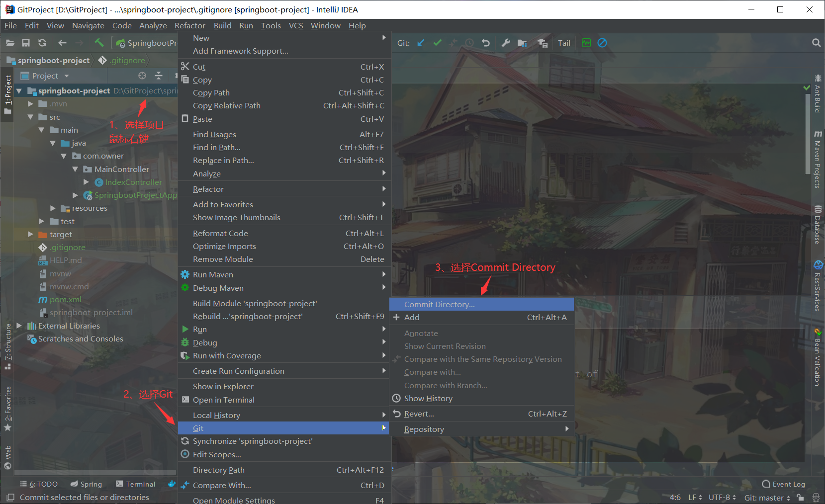The image size is (825, 504).
Task: Click the Save All toolbar icon
Action: coord(26,43)
